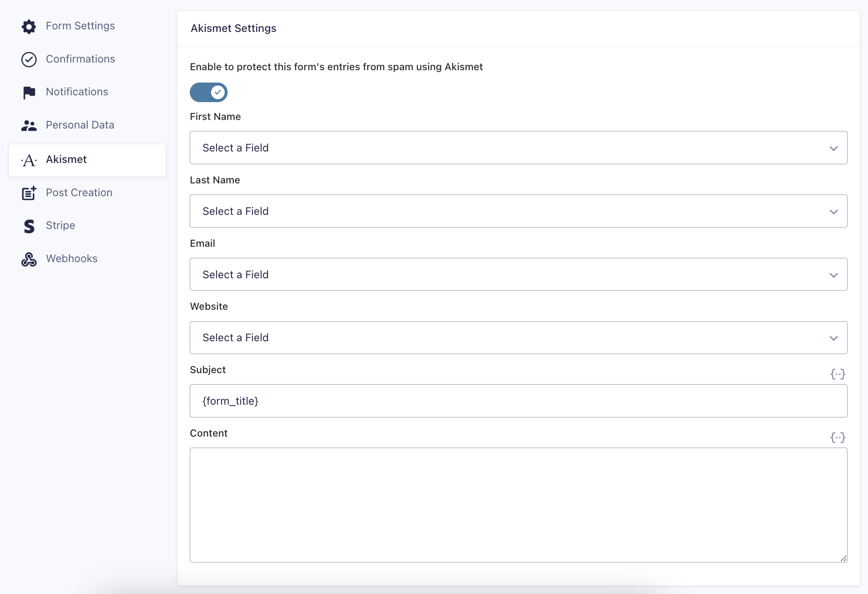Image resolution: width=868 pixels, height=594 pixels.
Task: Click the Notifications flag icon
Action: click(x=29, y=92)
